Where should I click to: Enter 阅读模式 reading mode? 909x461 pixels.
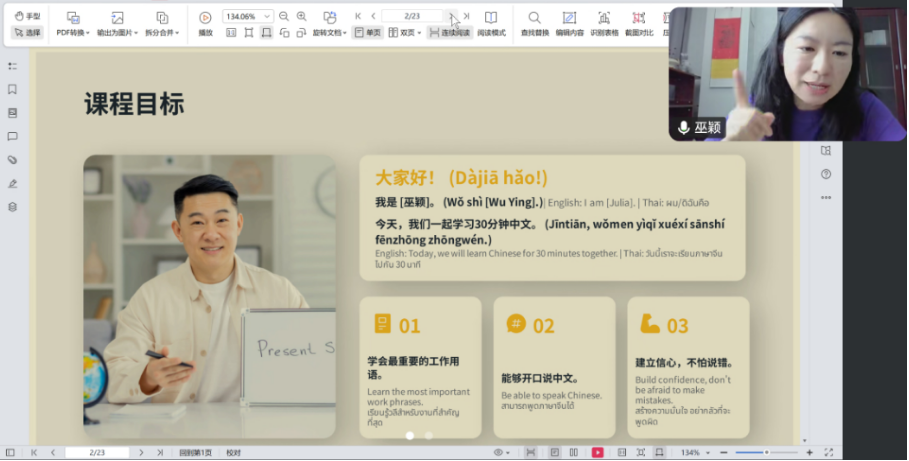point(491,24)
